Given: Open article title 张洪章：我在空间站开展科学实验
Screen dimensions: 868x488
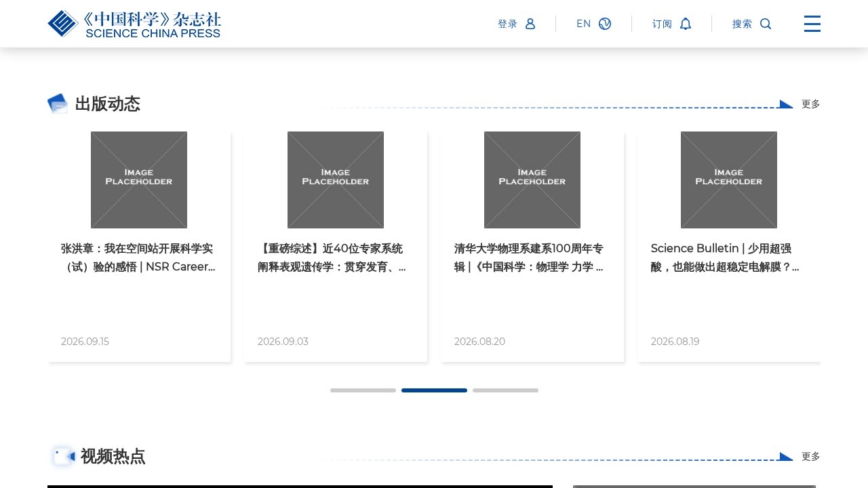Looking at the screenshot, I should 138,258.
